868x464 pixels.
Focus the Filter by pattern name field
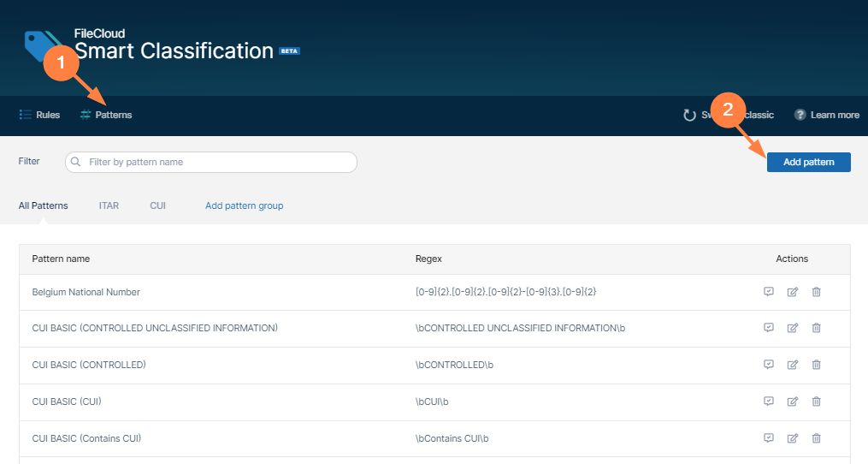(211, 162)
